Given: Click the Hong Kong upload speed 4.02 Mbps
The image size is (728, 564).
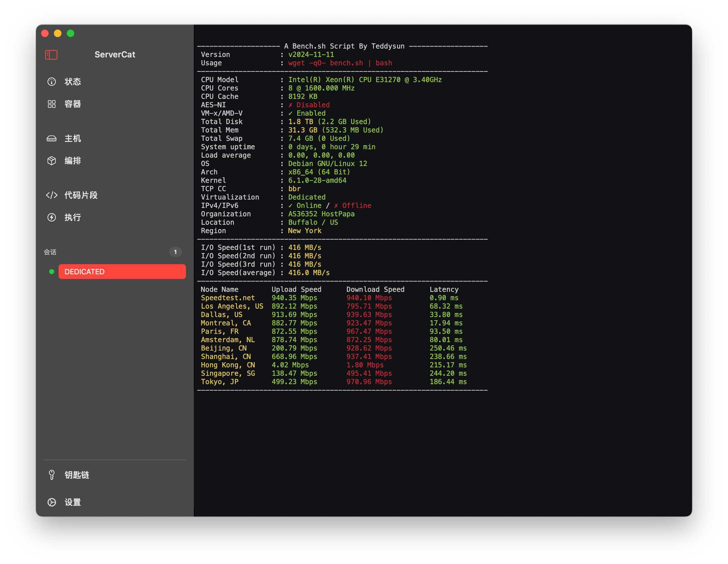Looking at the screenshot, I should click(290, 365).
